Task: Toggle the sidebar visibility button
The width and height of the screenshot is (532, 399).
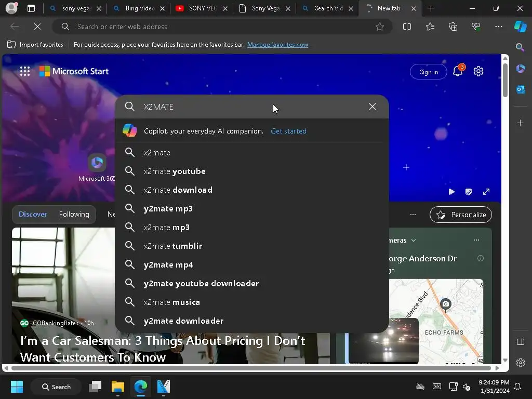Action: pyautogui.click(x=521, y=342)
